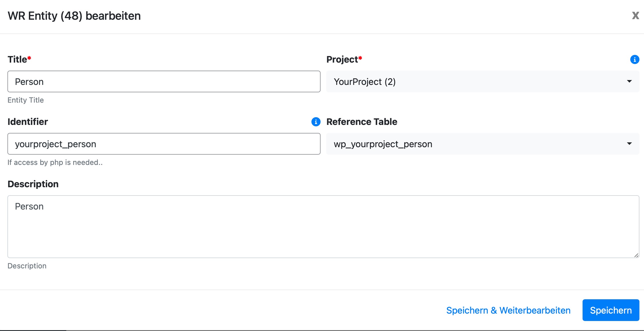Image resolution: width=644 pixels, height=331 pixels.
Task: Click the 'Identifier' field label
Action: tap(28, 122)
